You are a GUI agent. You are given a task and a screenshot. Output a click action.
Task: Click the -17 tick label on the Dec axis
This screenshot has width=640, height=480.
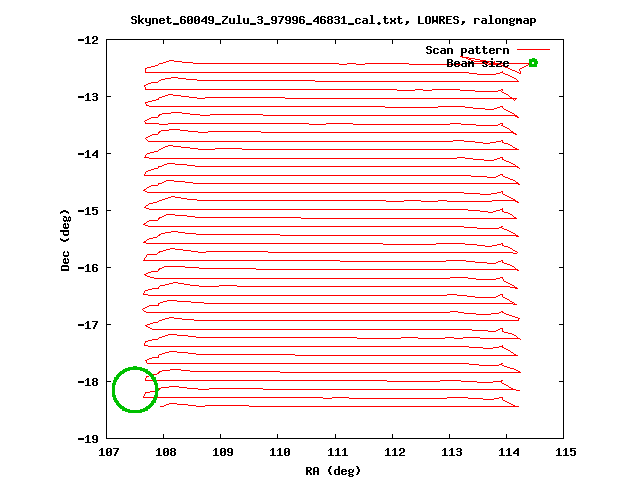click(88, 325)
